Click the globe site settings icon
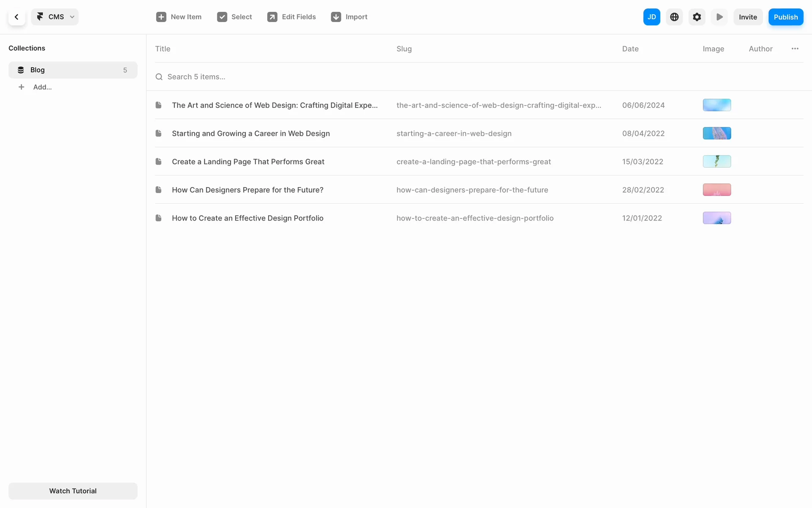 tap(674, 17)
